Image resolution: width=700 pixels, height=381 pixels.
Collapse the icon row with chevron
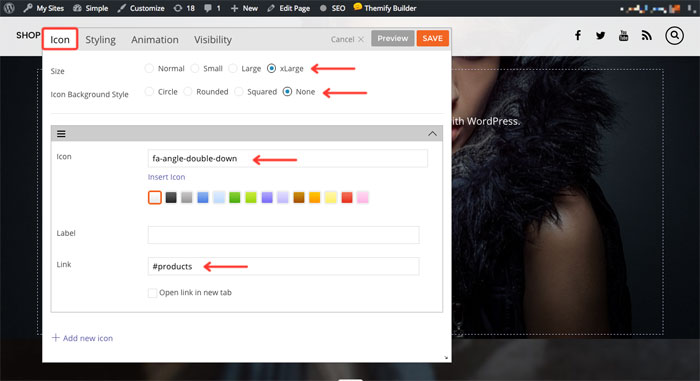(432, 134)
